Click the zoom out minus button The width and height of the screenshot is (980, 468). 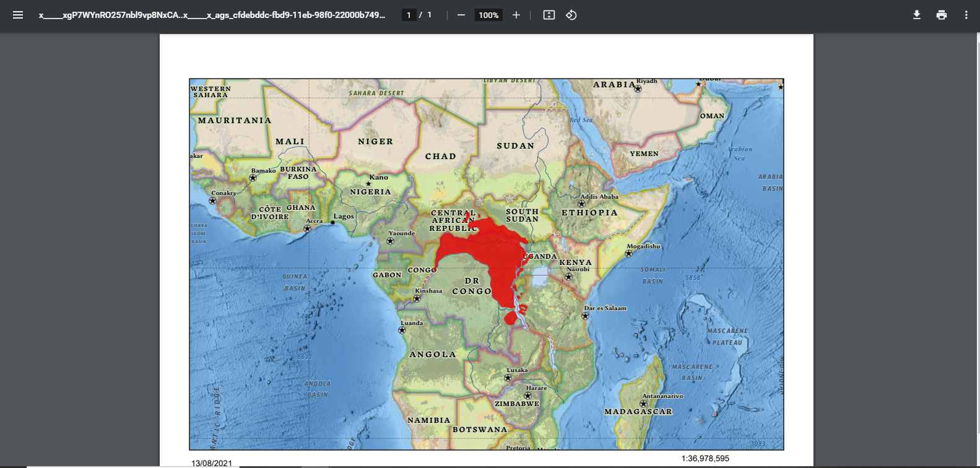tap(461, 15)
